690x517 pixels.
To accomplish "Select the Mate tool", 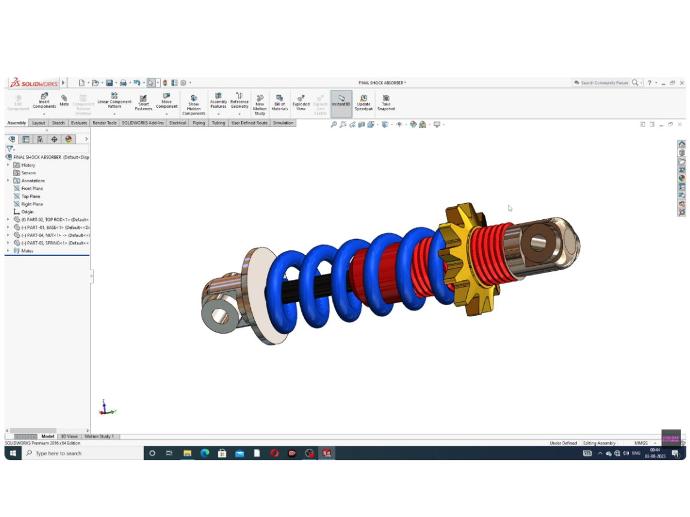I will (x=64, y=100).
